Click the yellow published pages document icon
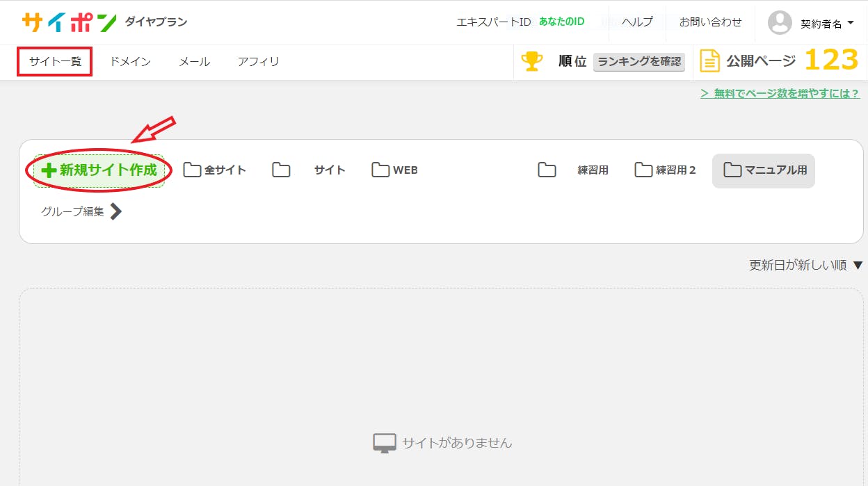The image size is (868, 486). (709, 61)
